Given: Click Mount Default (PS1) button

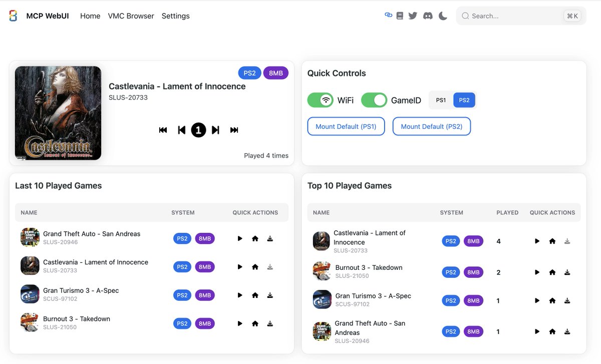Looking at the screenshot, I should pos(346,127).
